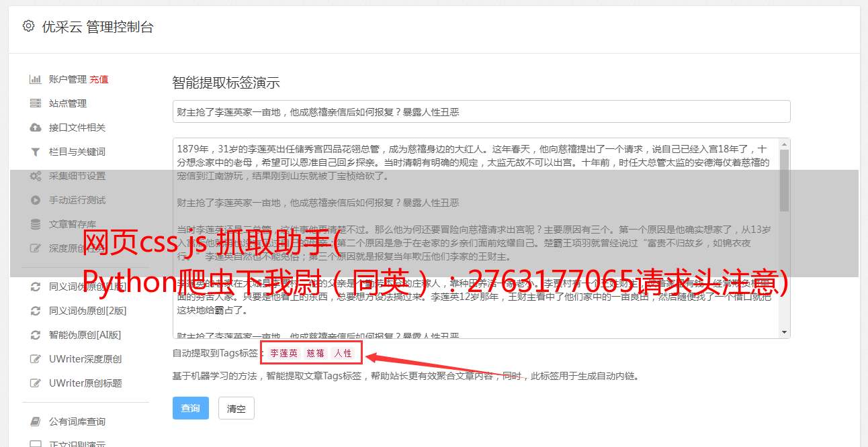The width and height of the screenshot is (868, 447).
Task: Open the UWriter原创标题 menu item
Action: (x=85, y=383)
